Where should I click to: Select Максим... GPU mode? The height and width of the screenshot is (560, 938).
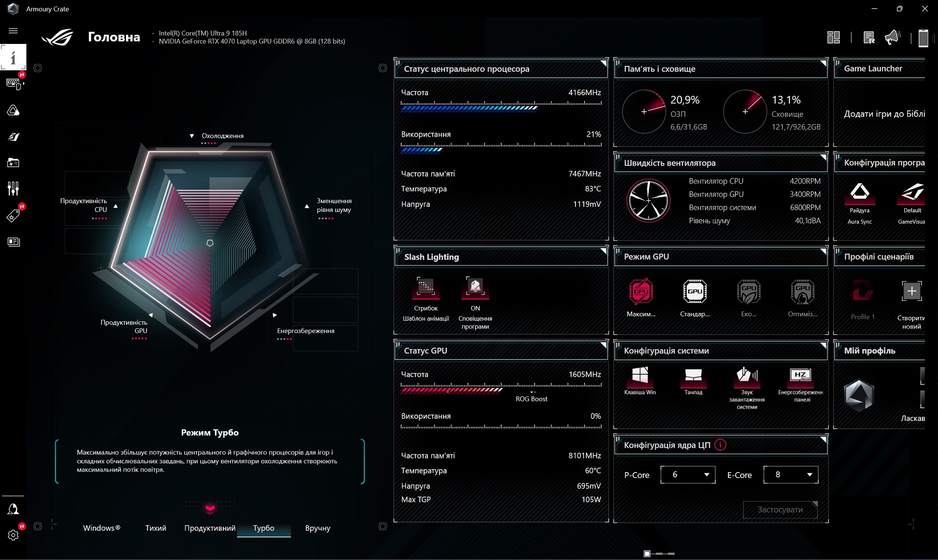click(641, 291)
